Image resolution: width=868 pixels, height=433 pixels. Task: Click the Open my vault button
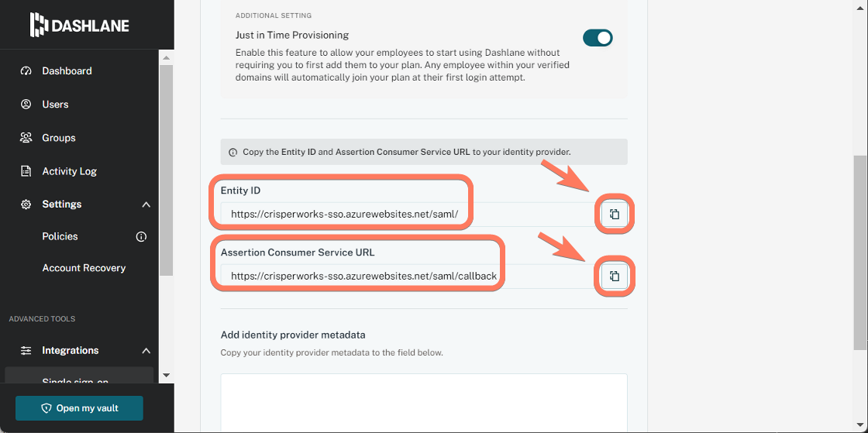click(x=79, y=408)
